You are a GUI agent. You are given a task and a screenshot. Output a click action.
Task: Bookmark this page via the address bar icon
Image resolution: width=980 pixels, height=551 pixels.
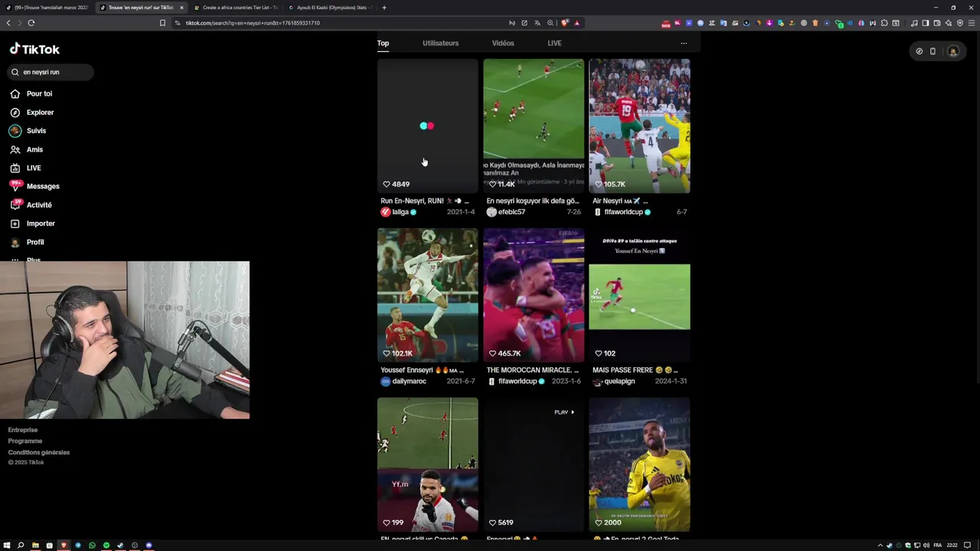162,23
